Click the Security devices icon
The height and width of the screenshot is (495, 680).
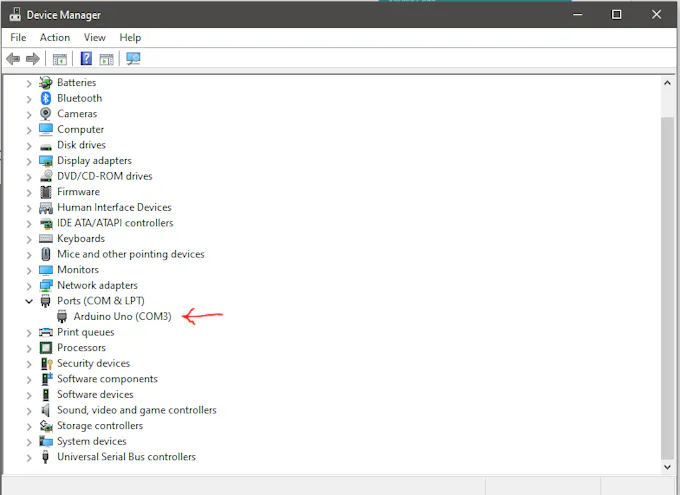tap(46, 364)
